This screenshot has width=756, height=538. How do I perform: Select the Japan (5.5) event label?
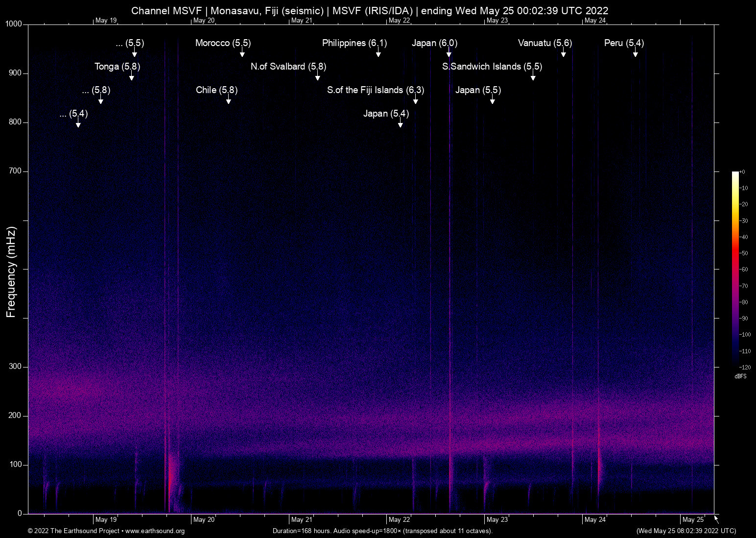point(478,90)
